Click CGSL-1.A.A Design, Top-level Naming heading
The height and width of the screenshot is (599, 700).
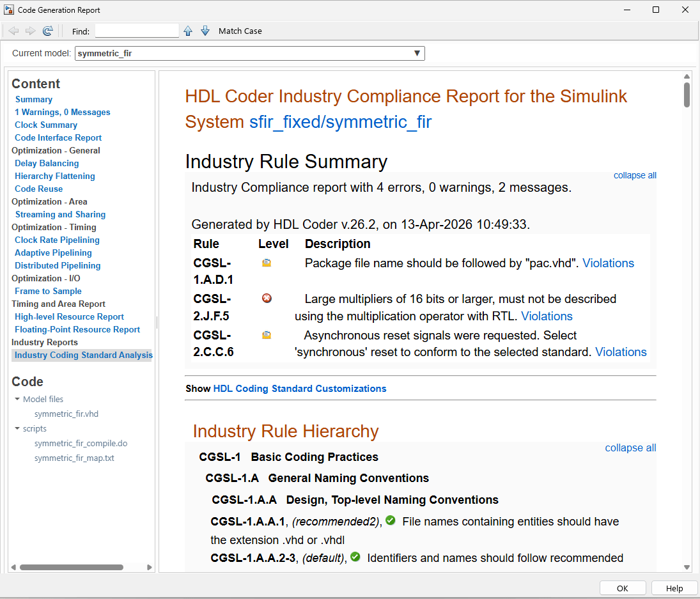[355, 499]
